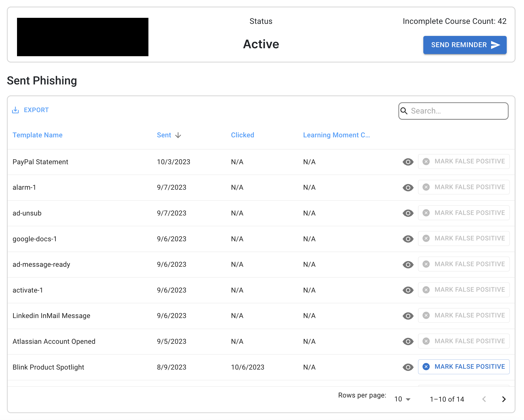Click the Sent descending arrow icon
This screenshot has width=524, height=420.
pos(178,135)
